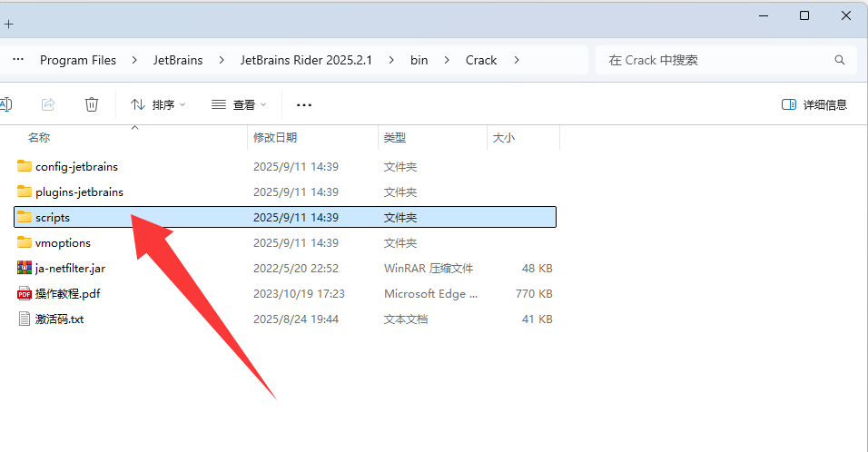The width and height of the screenshot is (868, 452).
Task: Click the folder icon of vmoptions
Action: (25, 242)
